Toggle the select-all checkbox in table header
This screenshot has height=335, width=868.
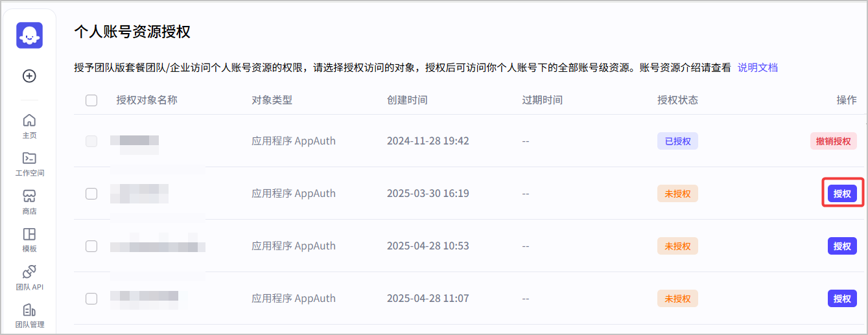coord(91,100)
